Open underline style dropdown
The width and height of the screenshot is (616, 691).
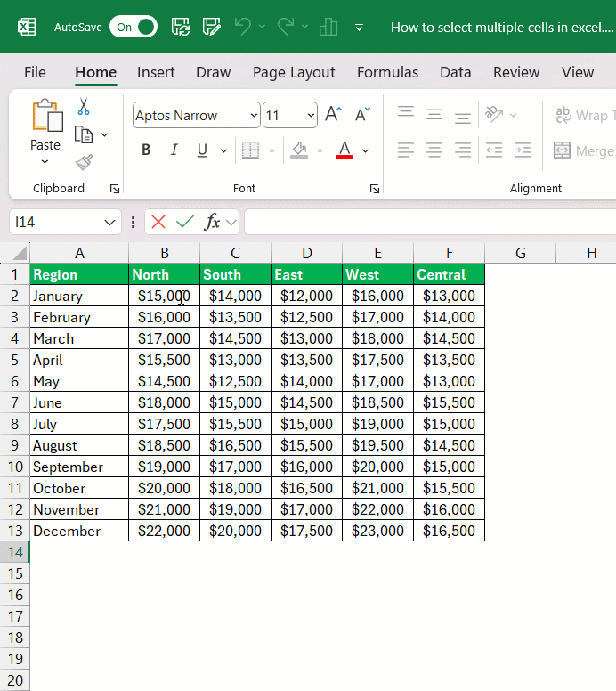coord(223,151)
